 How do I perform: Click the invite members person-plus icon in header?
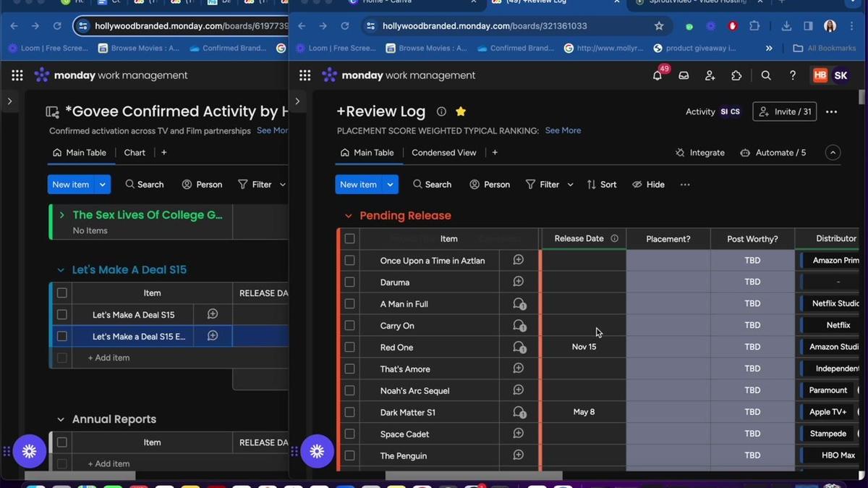click(x=710, y=75)
